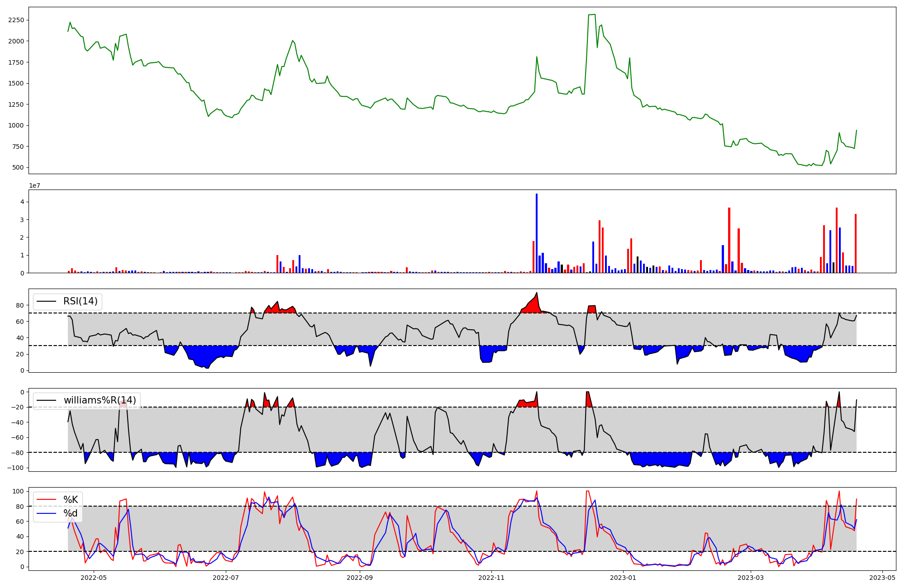This screenshot has width=905, height=588.
Task: Click the 2023-03 date tick label
Action: pos(751,578)
